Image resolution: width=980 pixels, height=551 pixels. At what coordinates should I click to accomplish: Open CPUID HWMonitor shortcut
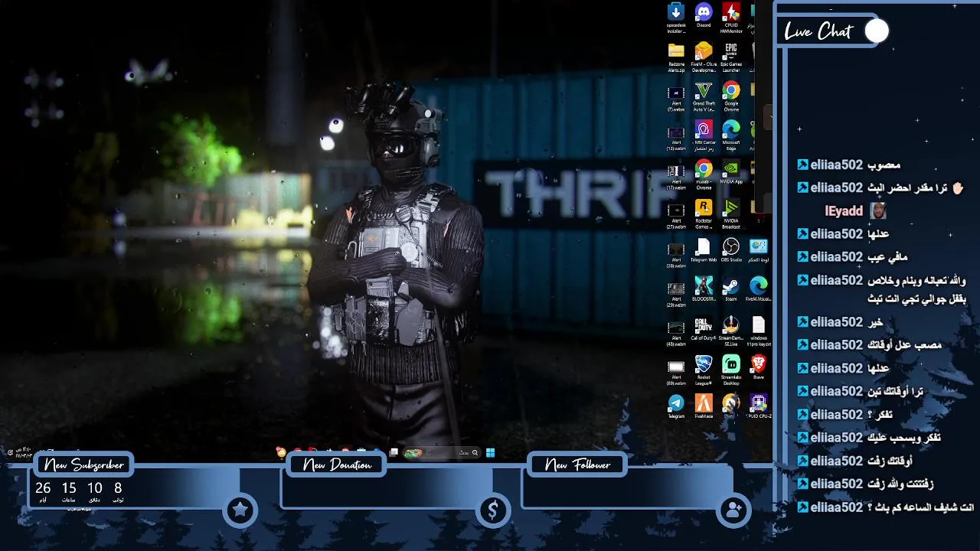click(x=731, y=18)
